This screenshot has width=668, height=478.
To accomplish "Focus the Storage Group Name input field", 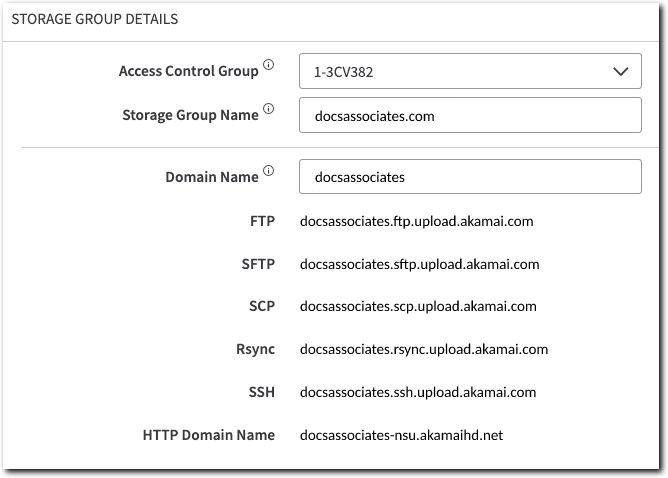I will [x=469, y=116].
